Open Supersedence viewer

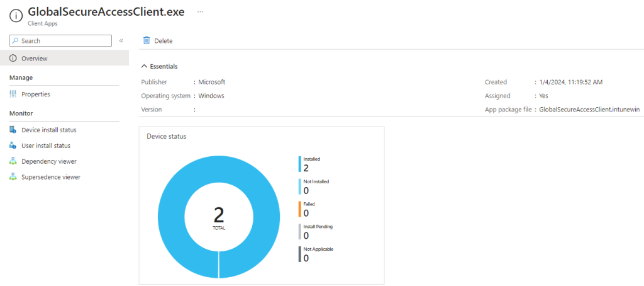pyautogui.click(x=51, y=177)
